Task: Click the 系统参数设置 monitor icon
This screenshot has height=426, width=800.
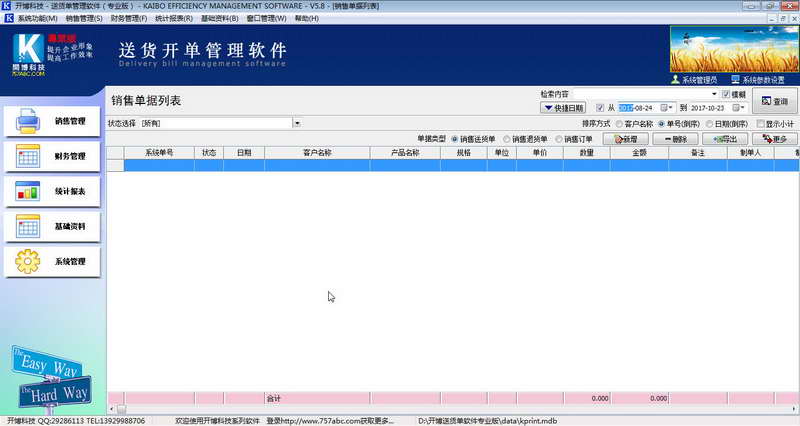Action: 735,80
